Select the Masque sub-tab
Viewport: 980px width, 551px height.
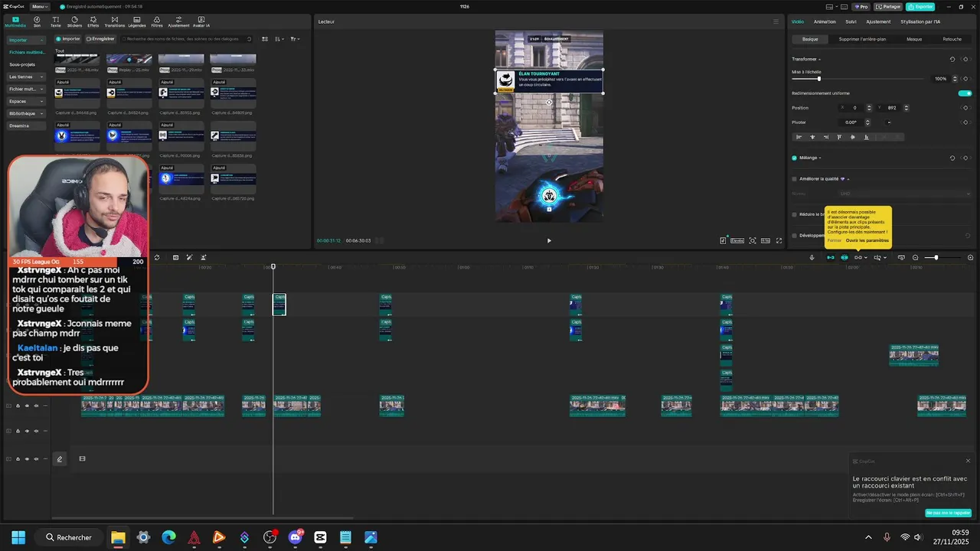(914, 39)
